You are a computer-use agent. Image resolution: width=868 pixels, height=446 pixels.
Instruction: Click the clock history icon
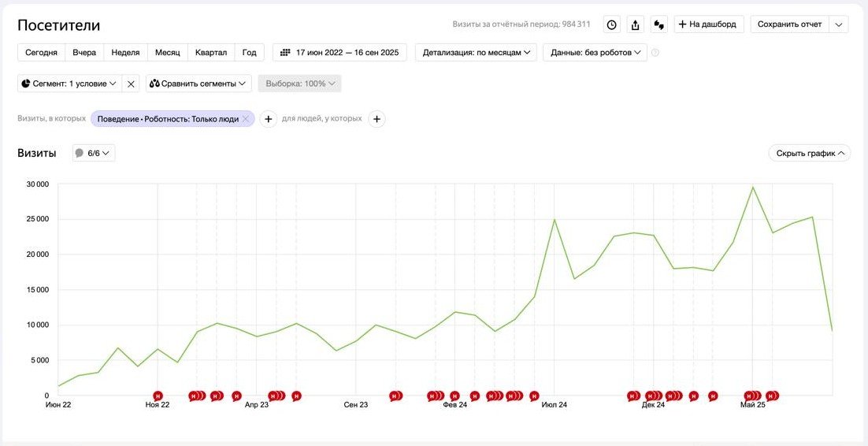[x=611, y=24]
